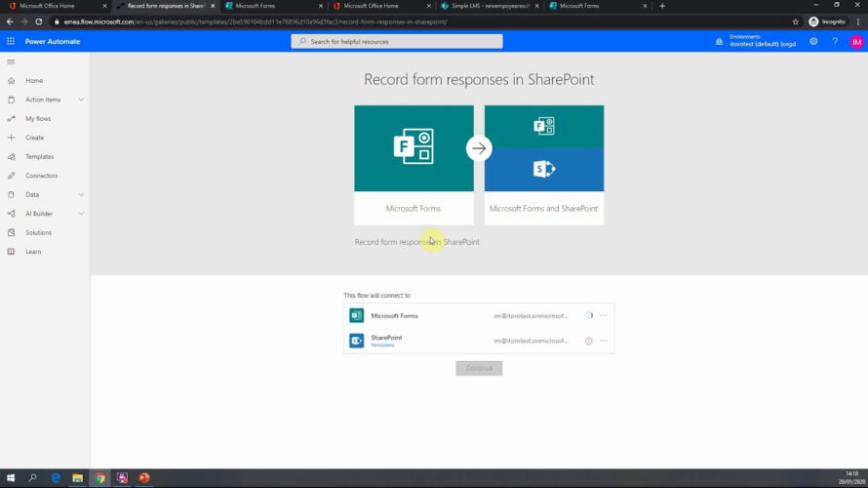Open Edge from the taskbar
The width and height of the screenshot is (868, 488).
coord(56,477)
